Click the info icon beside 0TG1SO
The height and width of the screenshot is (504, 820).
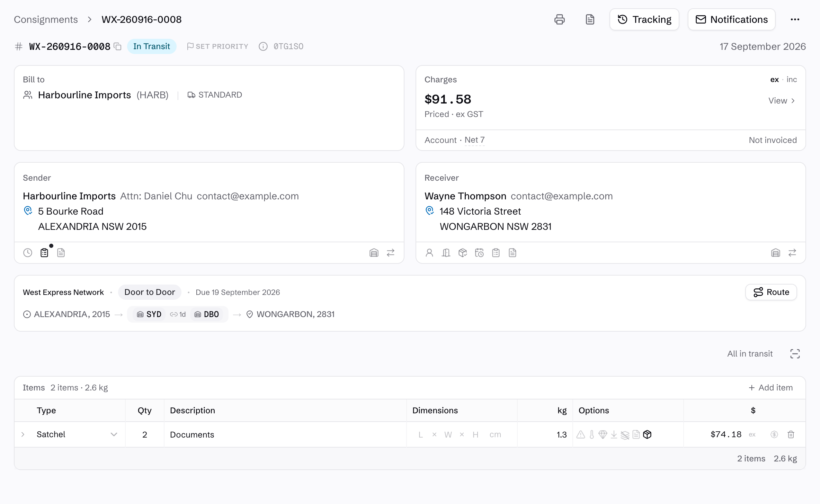tap(263, 46)
